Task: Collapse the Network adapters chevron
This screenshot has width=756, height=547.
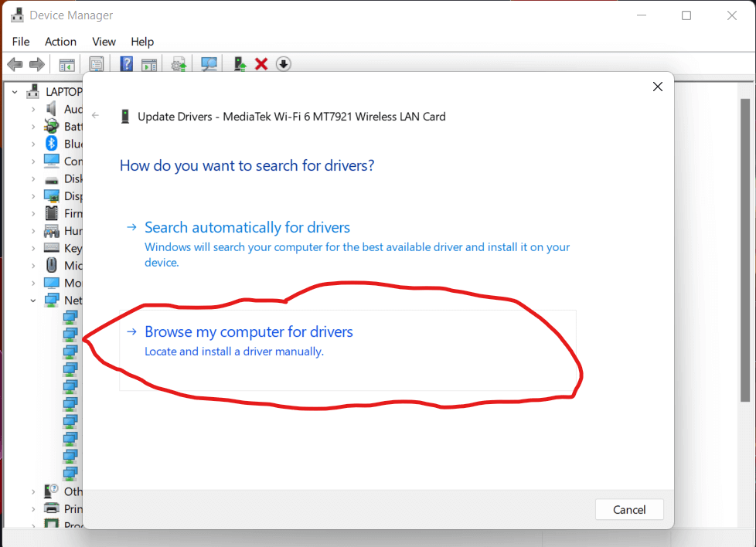Action: click(32, 301)
